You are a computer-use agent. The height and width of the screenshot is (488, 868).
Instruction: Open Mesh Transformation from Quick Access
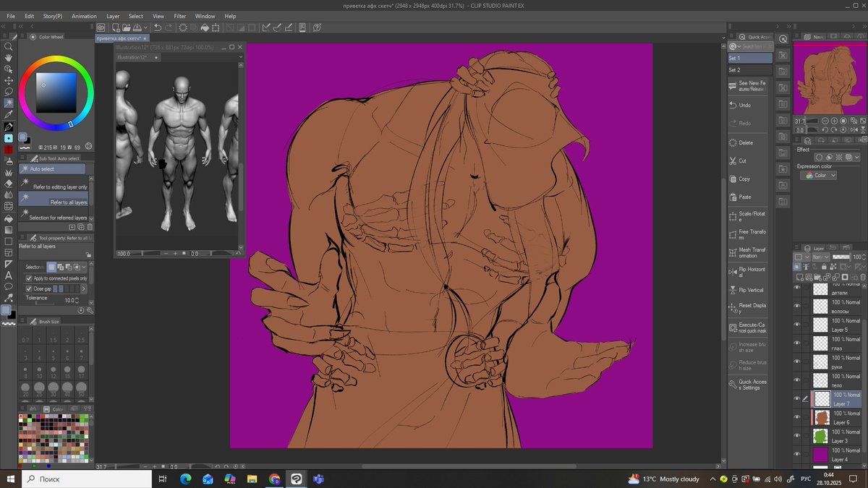pyautogui.click(x=749, y=252)
